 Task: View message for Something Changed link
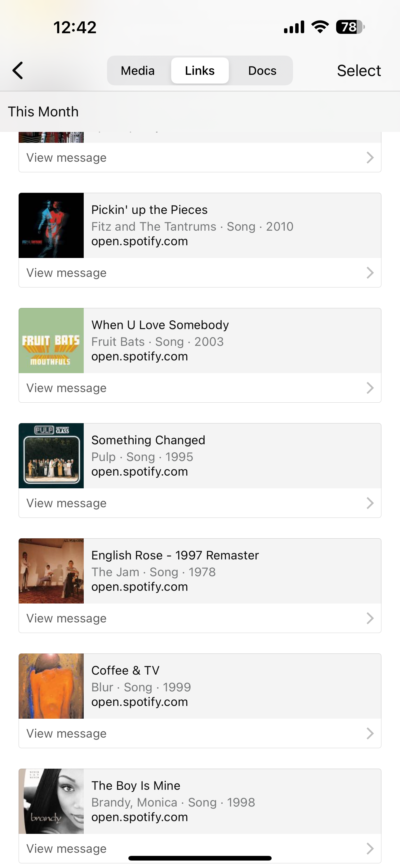pyautogui.click(x=67, y=504)
